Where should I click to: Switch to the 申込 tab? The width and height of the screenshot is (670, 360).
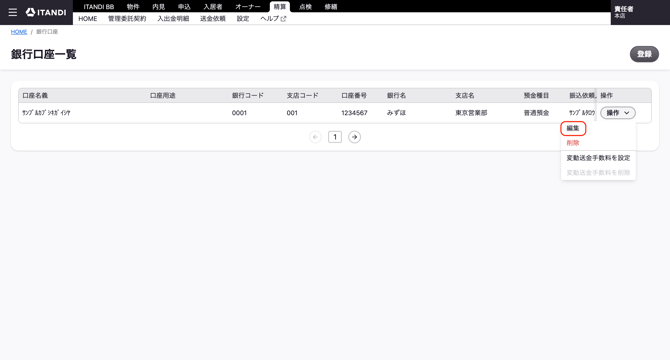point(184,7)
